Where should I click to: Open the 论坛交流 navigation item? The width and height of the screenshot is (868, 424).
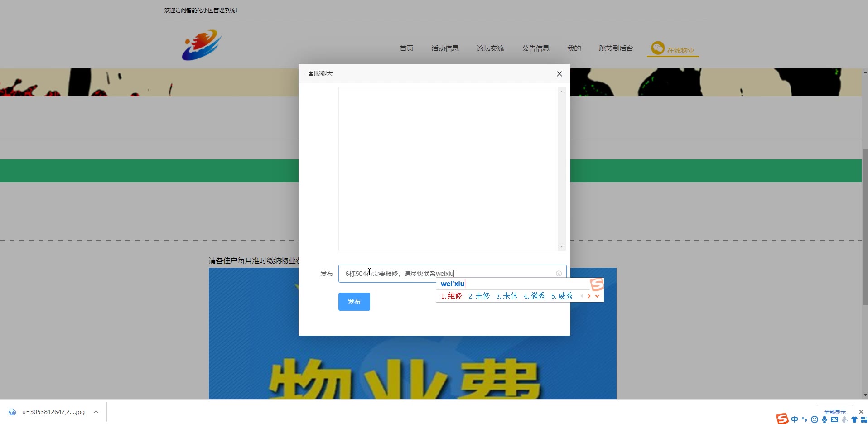point(490,48)
